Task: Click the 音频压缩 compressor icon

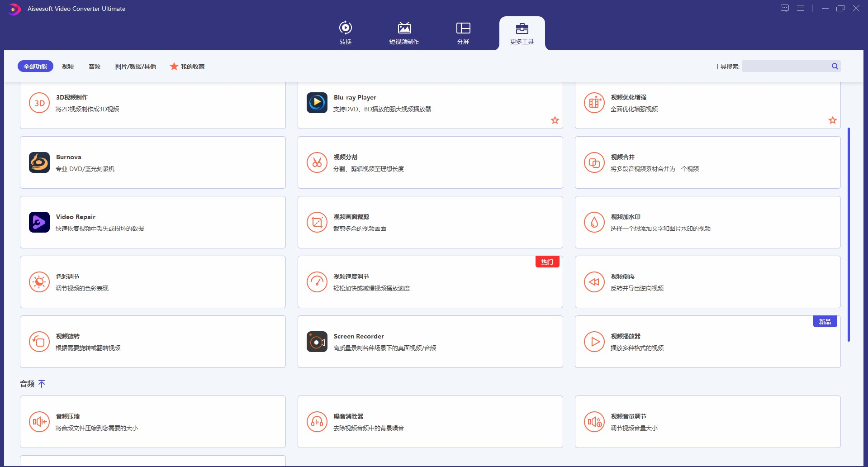Action: [39, 422]
